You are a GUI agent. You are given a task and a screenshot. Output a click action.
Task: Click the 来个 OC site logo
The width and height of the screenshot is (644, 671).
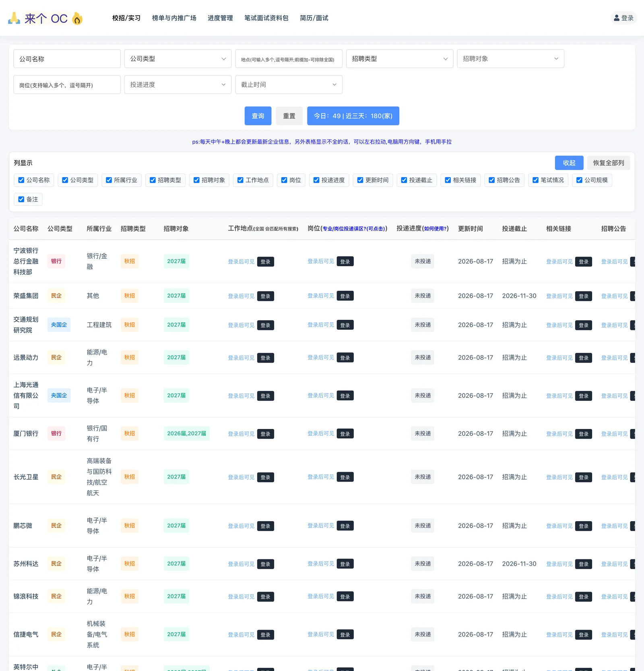(x=45, y=18)
